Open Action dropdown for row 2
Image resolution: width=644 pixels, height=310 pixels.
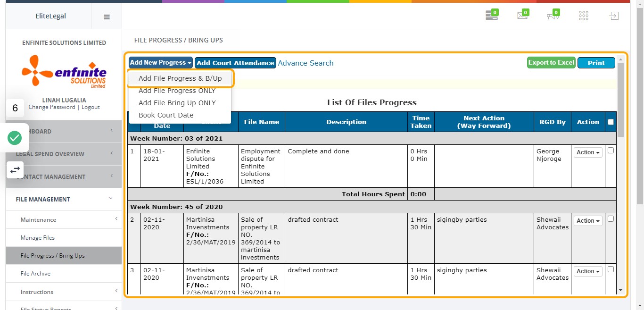pos(588,221)
